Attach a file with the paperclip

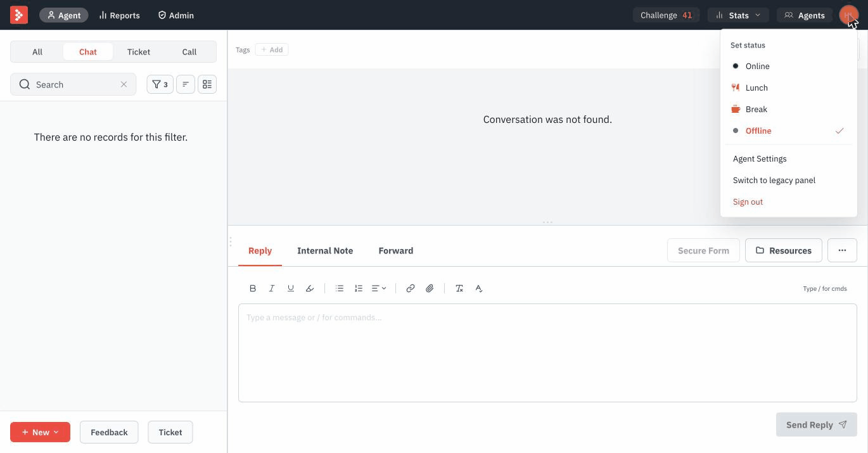coord(430,288)
